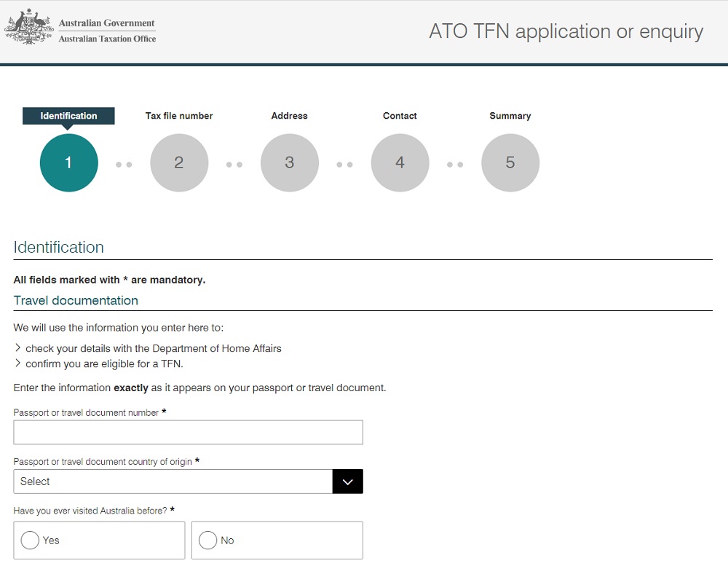The width and height of the screenshot is (728, 566).
Task: Click the black chevron arrow on country dropdown
Action: [x=347, y=482]
